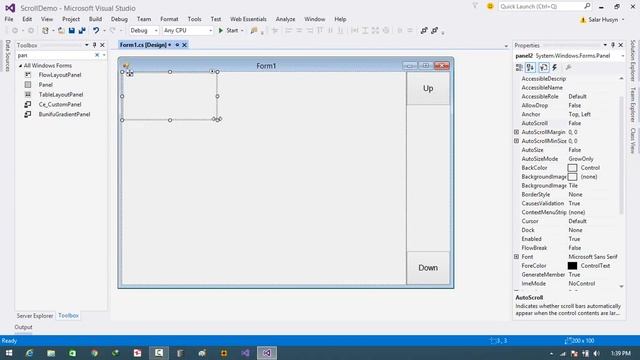This screenshot has width=640, height=360.
Task: Collapse the All Windows Forms group
Action: pos(20,66)
